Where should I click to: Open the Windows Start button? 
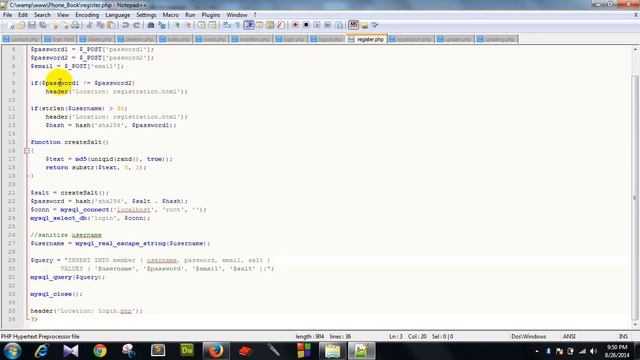[x=12, y=351]
